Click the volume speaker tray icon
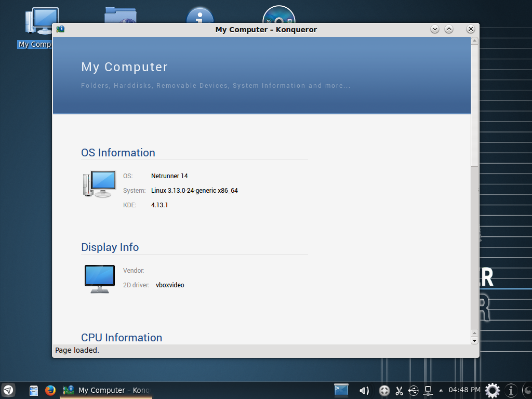 pyautogui.click(x=364, y=391)
